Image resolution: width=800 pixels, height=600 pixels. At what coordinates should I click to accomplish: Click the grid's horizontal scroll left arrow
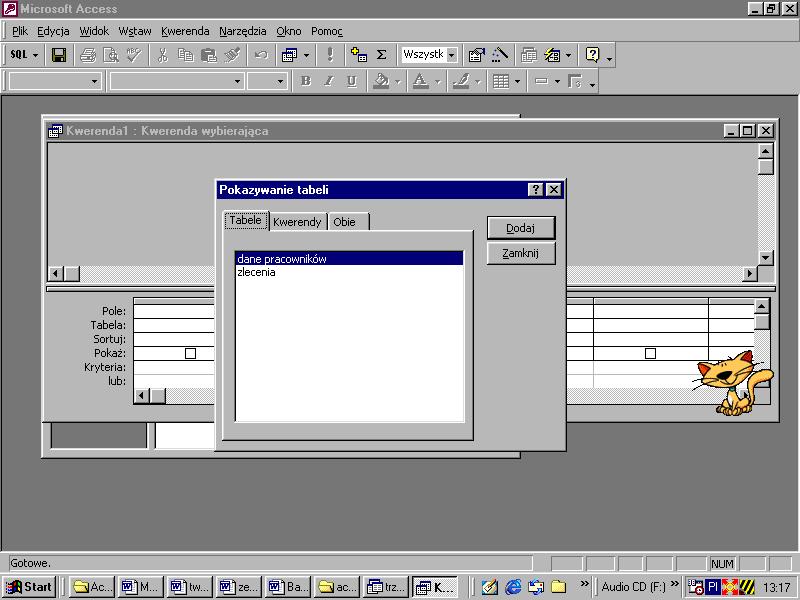click(x=141, y=395)
